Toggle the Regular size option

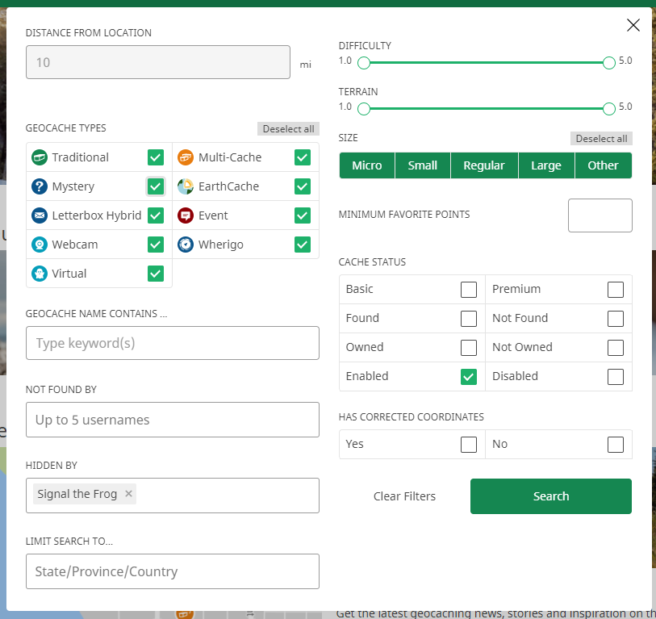coord(484,166)
